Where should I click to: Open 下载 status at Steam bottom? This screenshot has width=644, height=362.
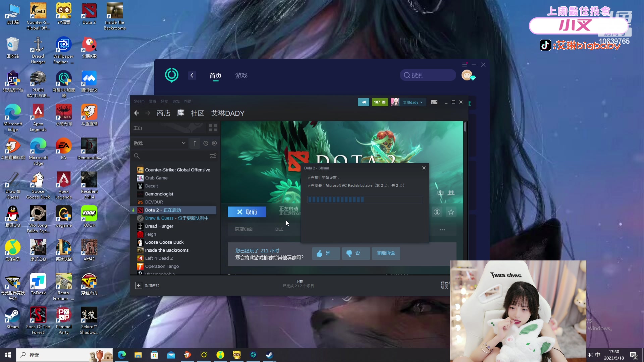(x=299, y=284)
